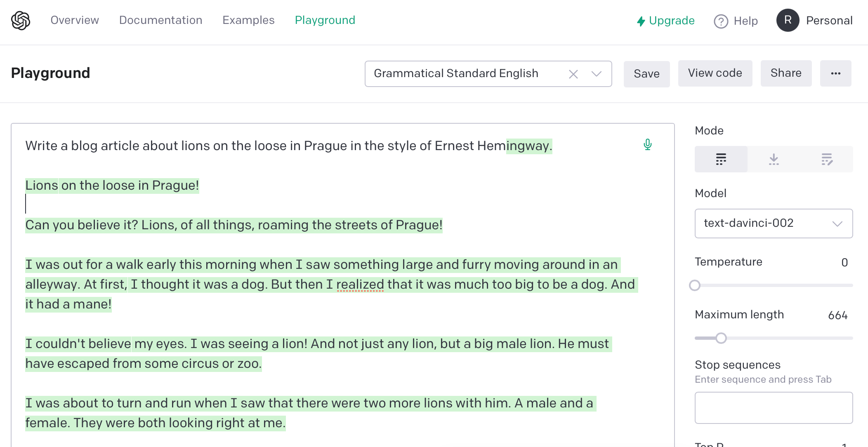Select Complete mode icon
This screenshot has width=868, height=447.
[x=721, y=159]
